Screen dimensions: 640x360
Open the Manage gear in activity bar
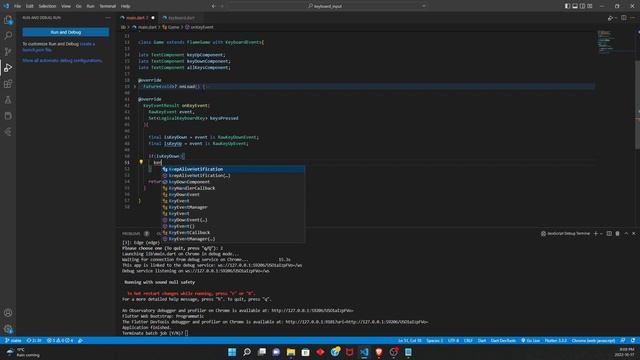click(x=8, y=329)
